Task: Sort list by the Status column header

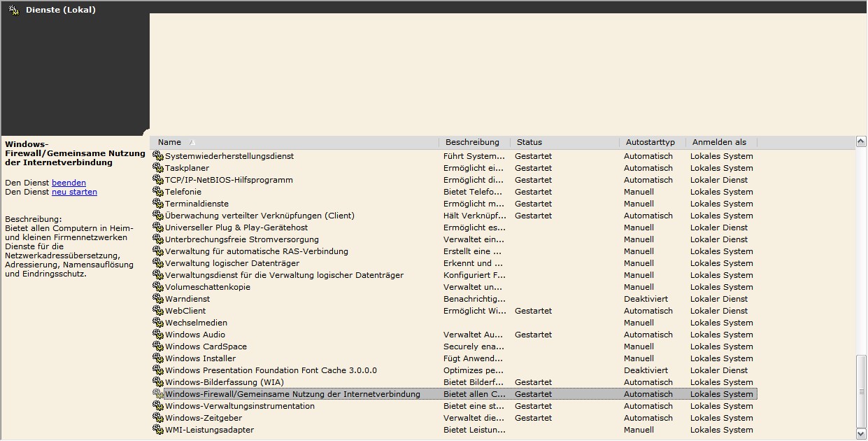Action: click(529, 142)
